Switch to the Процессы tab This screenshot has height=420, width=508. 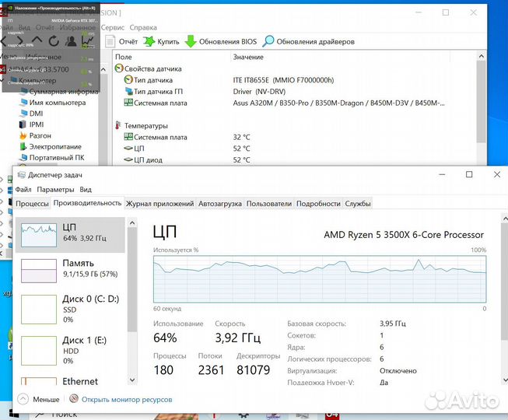pos(32,204)
